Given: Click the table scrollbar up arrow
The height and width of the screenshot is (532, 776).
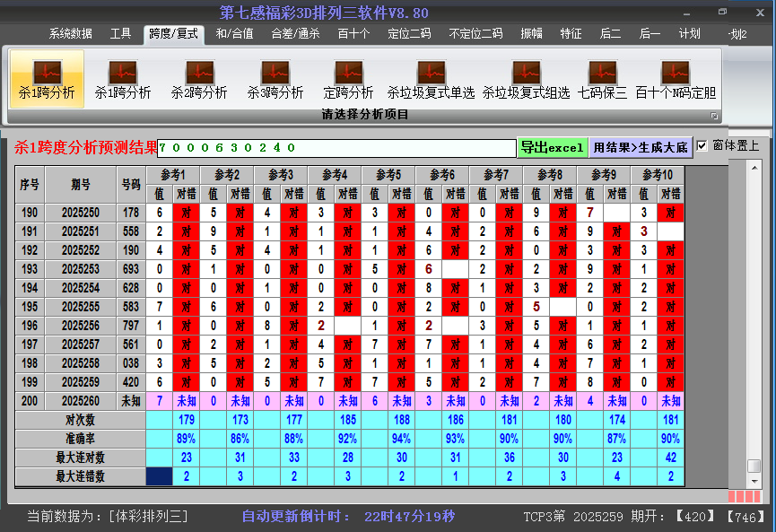Looking at the screenshot, I should coord(754,169).
